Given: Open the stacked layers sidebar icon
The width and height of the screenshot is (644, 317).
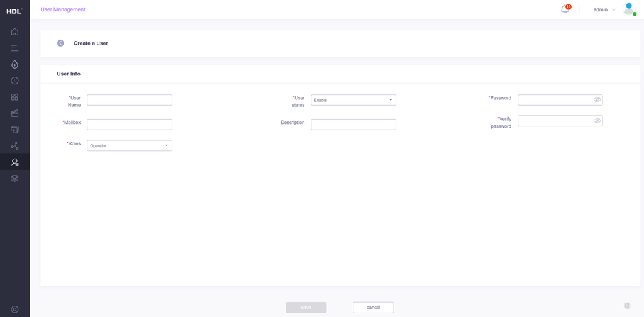Looking at the screenshot, I should (x=15, y=178).
